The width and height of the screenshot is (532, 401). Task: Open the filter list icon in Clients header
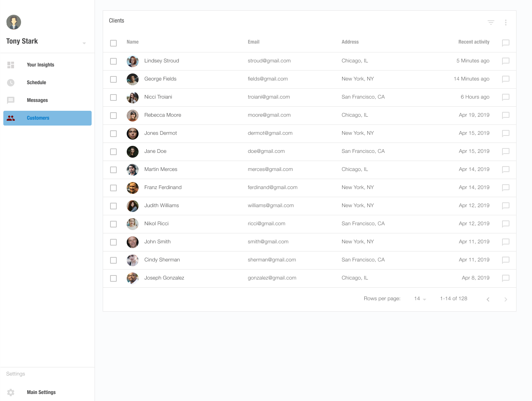pyautogui.click(x=491, y=23)
